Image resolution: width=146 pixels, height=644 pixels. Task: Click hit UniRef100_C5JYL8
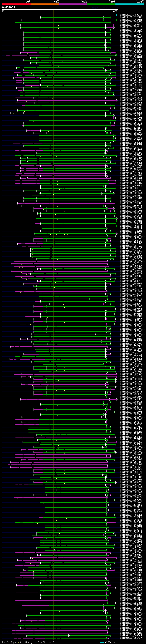(x=131, y=180)
